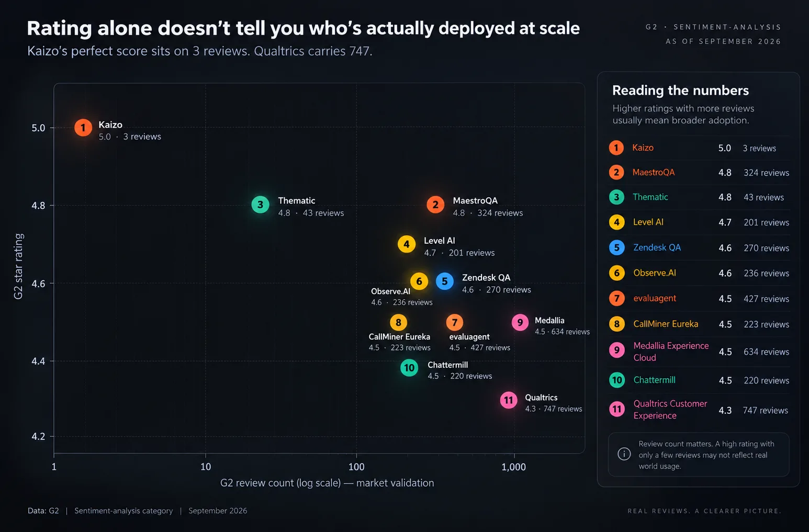Click the Medallia Experience Cloud badge 9 in legend
Viewport: 809px width, 532px height.
pyautogui.click(x=616, y=350)
